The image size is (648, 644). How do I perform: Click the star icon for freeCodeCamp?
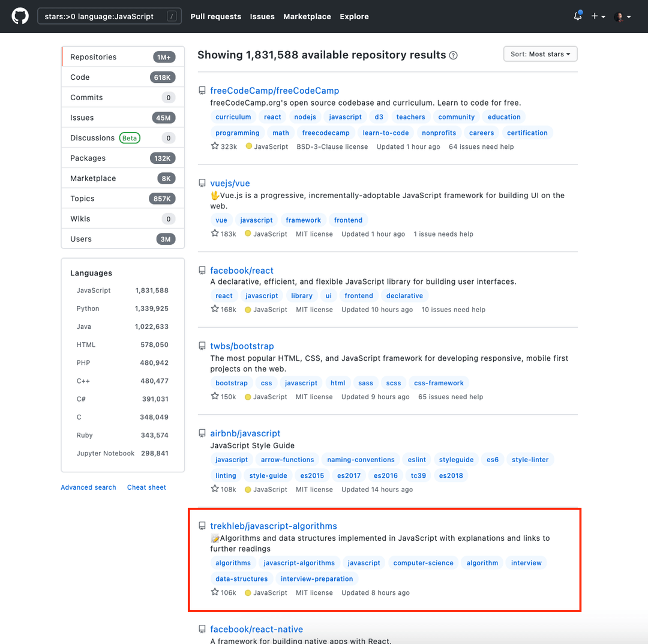pos(215,146)
